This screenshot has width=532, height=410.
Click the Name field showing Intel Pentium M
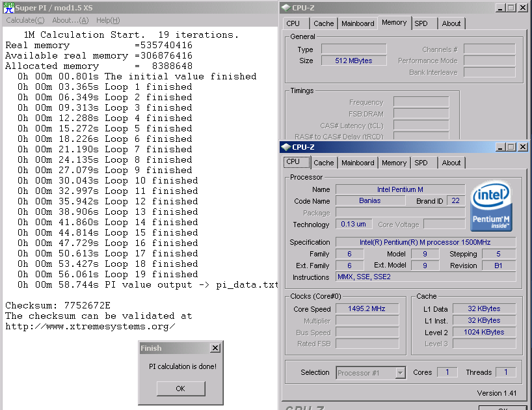click(400, 189)
